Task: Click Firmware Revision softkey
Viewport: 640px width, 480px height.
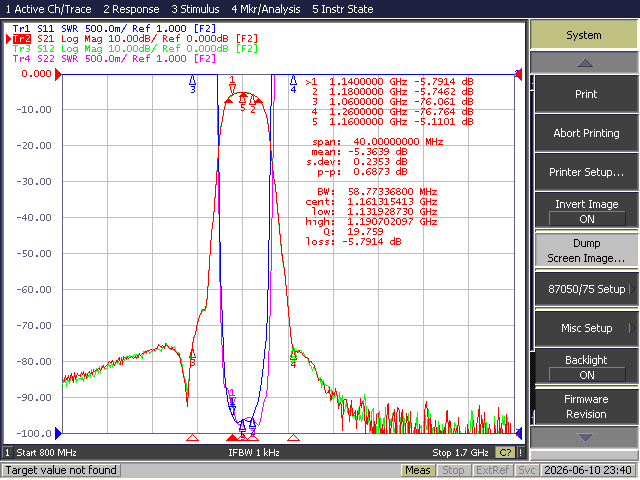Action: click(x=586, y=407)
